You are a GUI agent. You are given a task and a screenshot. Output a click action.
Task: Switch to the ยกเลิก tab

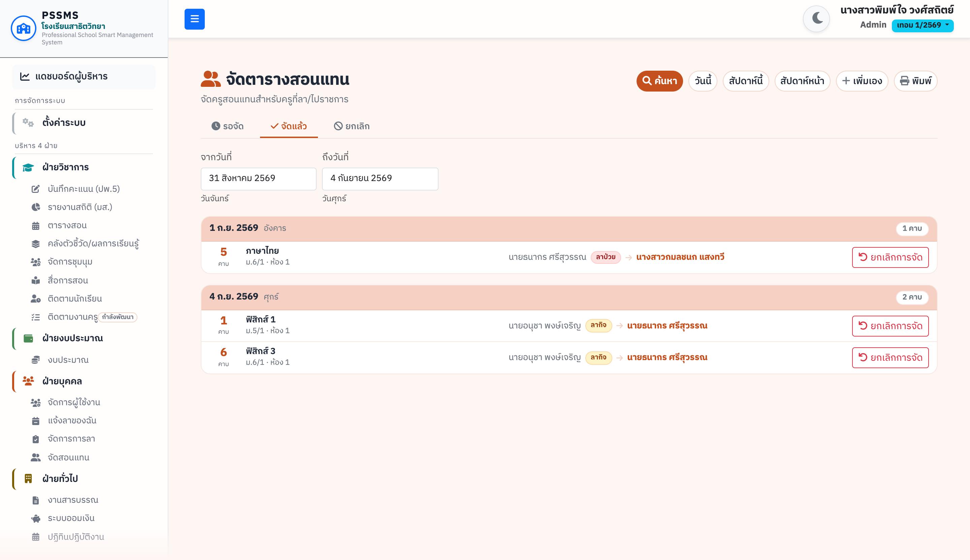[x=351, y=126]
